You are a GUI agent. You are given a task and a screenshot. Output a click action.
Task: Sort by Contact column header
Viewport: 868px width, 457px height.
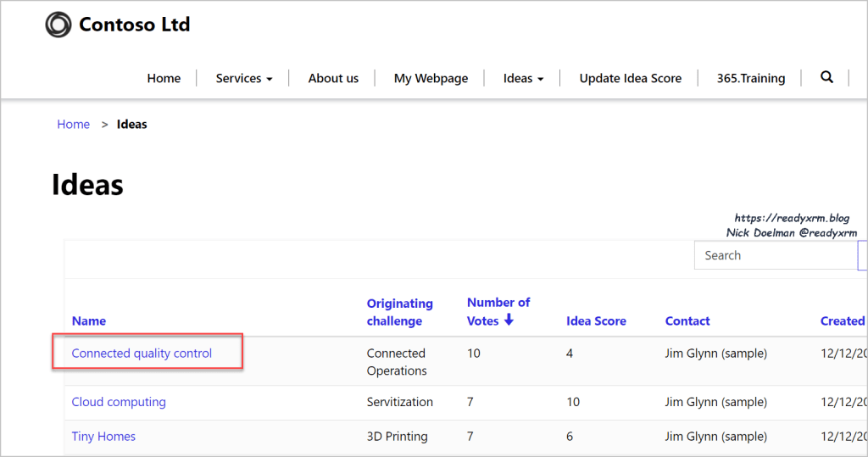pos(687,320)
